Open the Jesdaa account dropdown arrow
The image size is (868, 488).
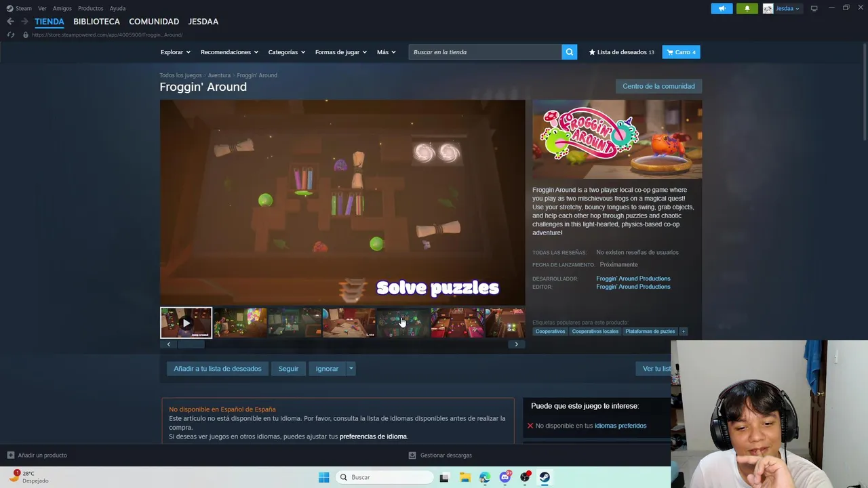797,9
